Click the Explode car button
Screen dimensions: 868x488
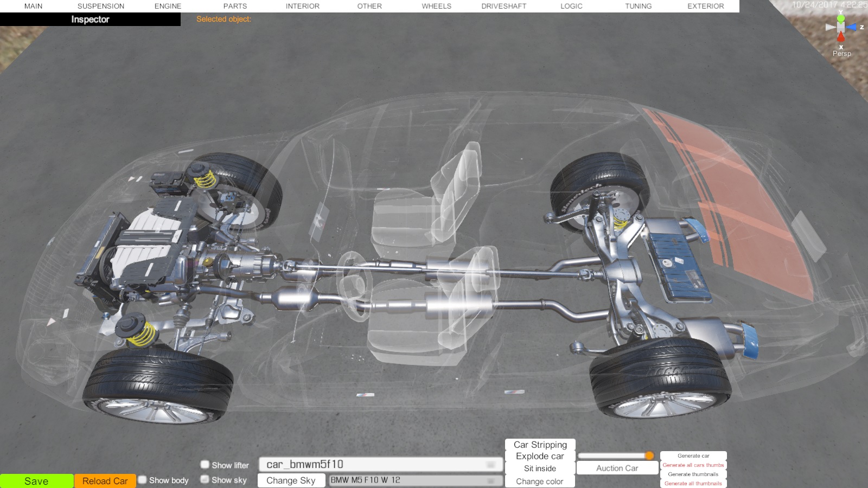(540, 457)
